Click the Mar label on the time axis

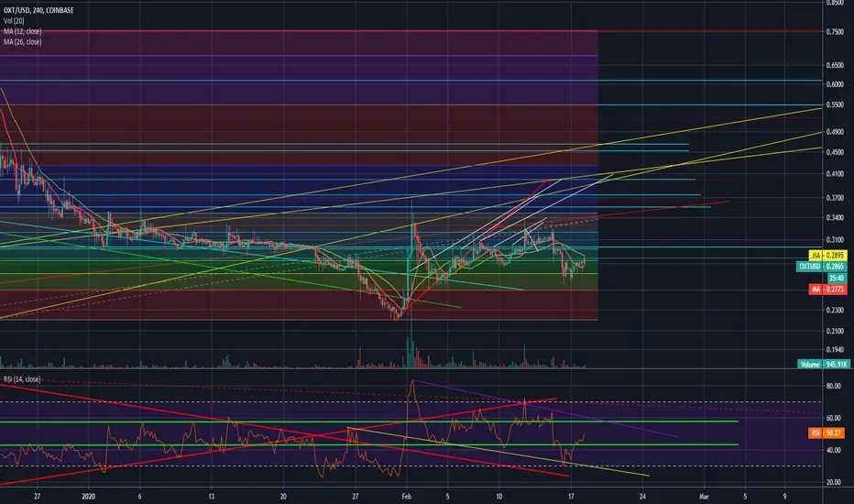[x=705, y=497]
